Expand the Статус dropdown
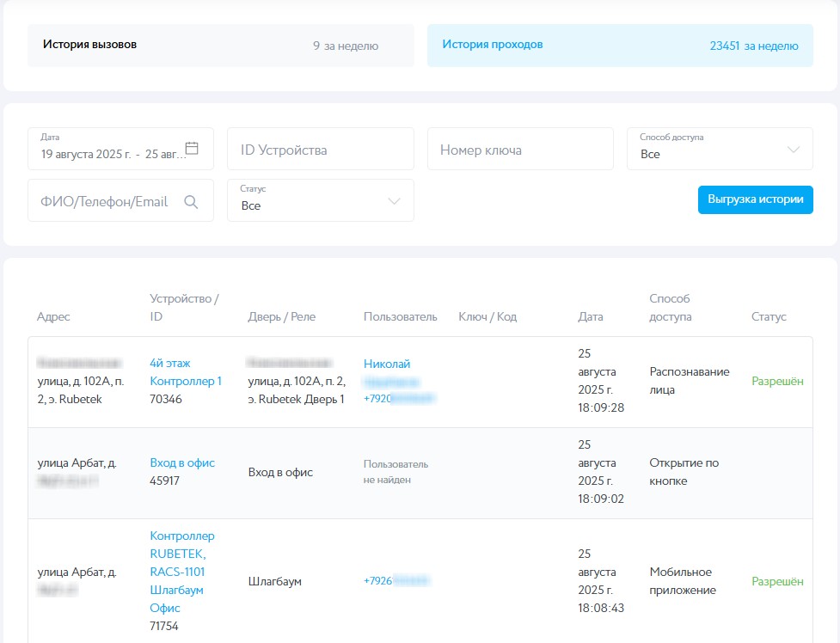Screen dimensions: 840x643 [394, 202]
